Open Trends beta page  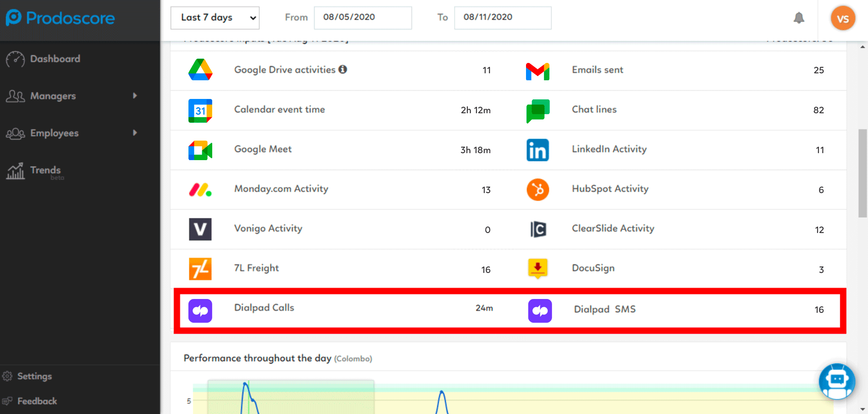46,170
